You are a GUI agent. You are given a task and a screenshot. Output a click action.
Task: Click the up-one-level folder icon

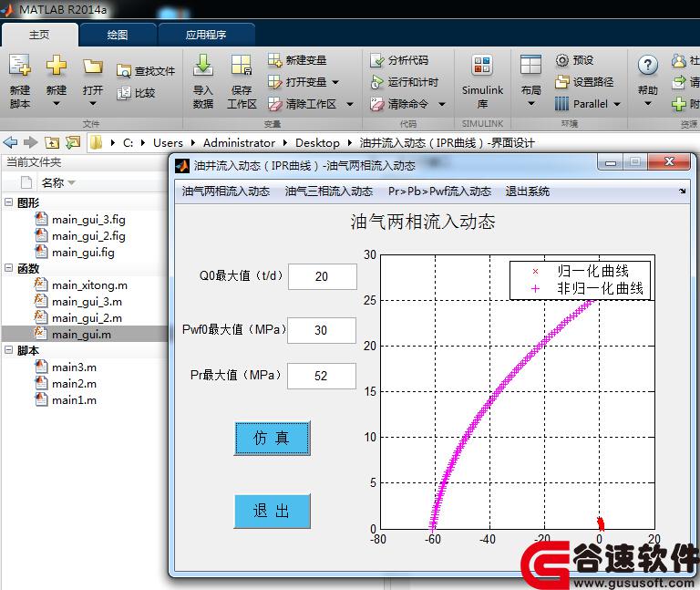(x=52, y=142)
